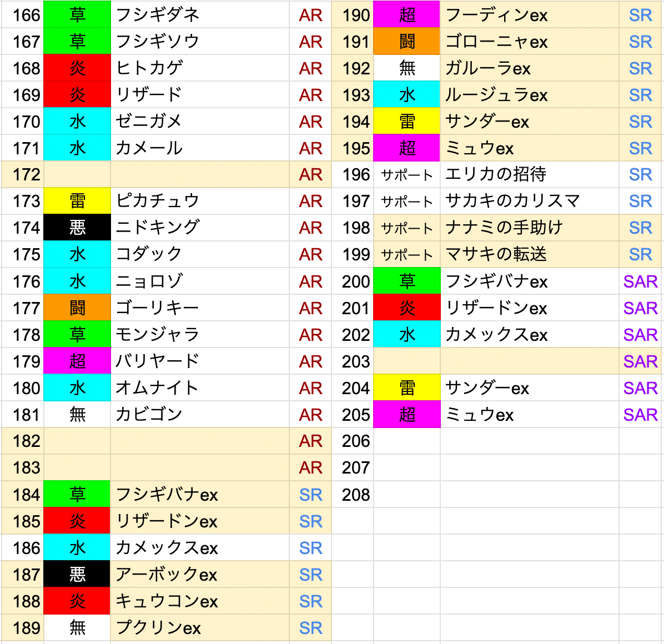Select the orange 闘 type cell in row 177
This screenshot has height=644, width=664.
[x=77, y=308]
